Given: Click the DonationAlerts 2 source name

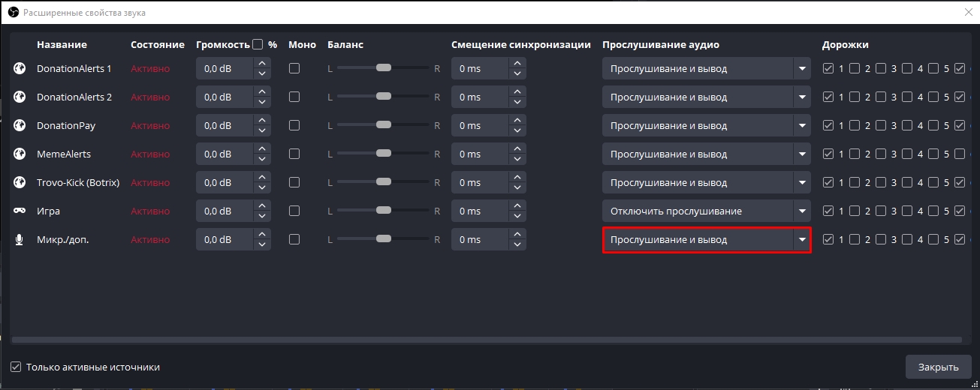Looking at the screenshot, I should (74, 97).
